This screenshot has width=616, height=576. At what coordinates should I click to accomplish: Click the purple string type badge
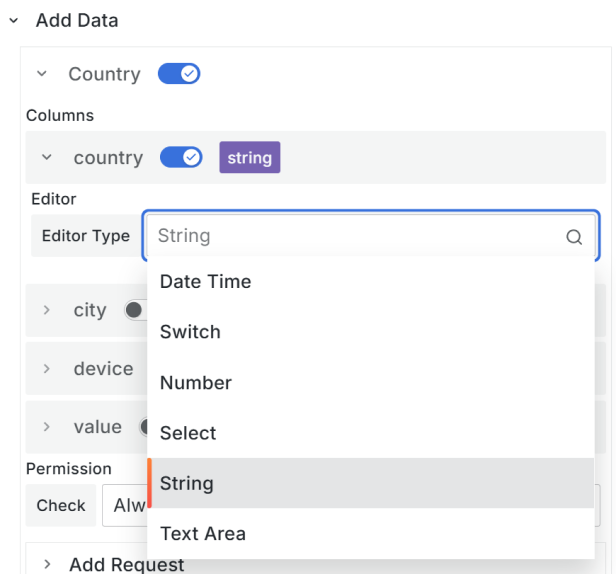[249, 158]
